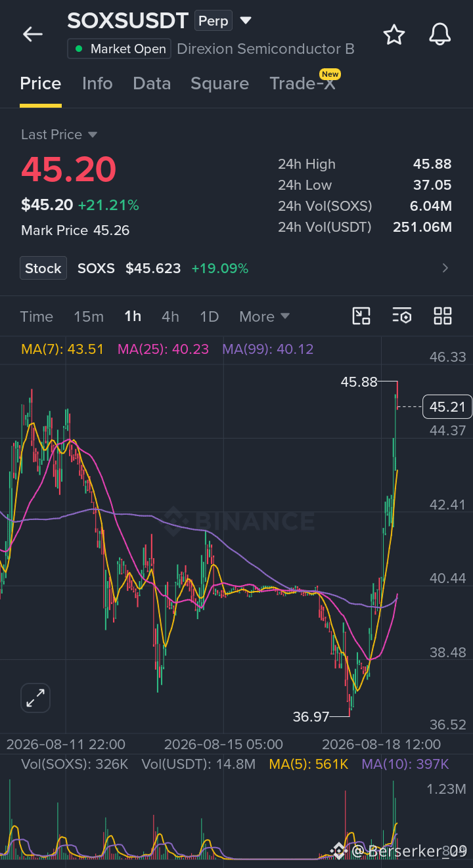This screenshot has width=473, height=868.
Task: Tap the MA(99): 40.12 indicator label
Action: (267, 349)
